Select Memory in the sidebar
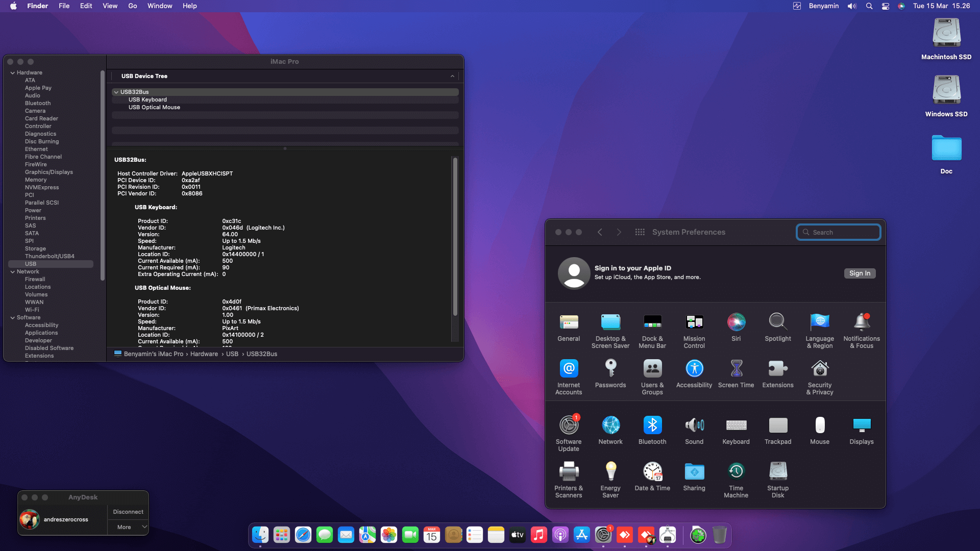Screen dimensions: 980x551 36,180
